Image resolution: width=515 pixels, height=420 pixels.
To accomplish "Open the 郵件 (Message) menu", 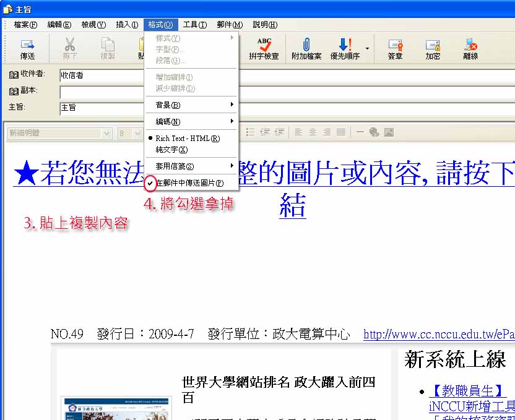I will pos(230,25).
